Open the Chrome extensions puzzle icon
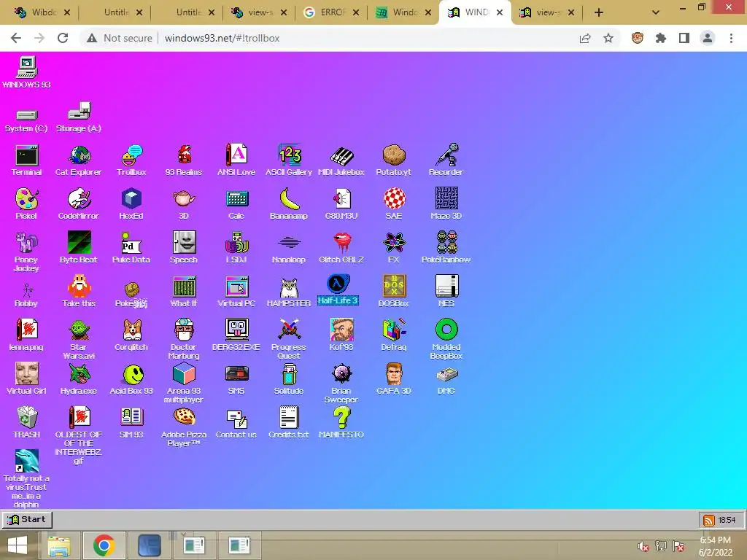747x560 pixels. (661, 38)
